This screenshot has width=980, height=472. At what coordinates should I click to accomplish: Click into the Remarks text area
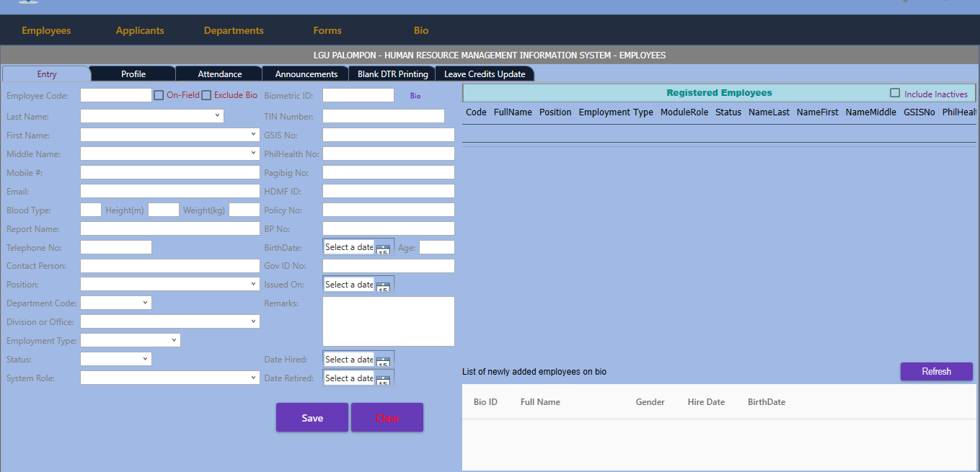[x=389, y=321]
